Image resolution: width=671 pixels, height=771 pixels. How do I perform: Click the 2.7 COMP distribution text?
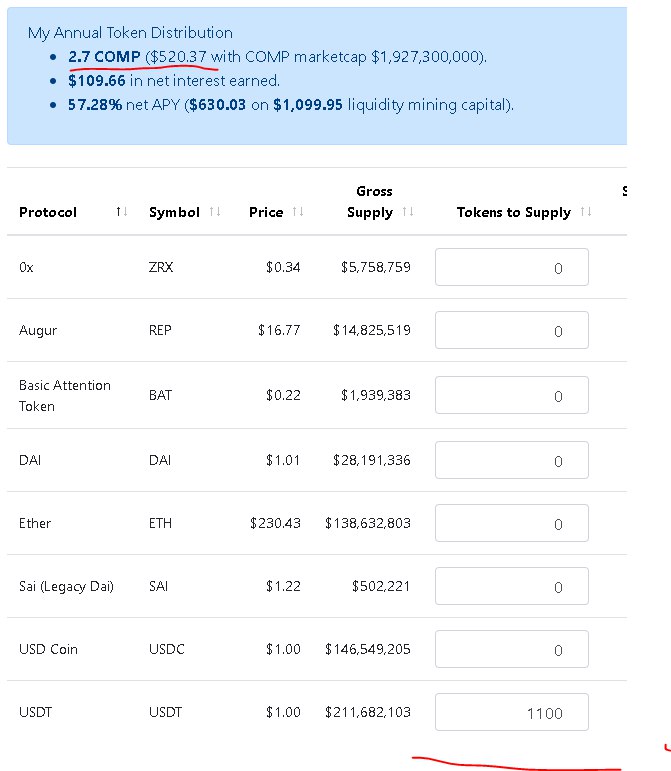pyautogui.click(x=104, y=57)
